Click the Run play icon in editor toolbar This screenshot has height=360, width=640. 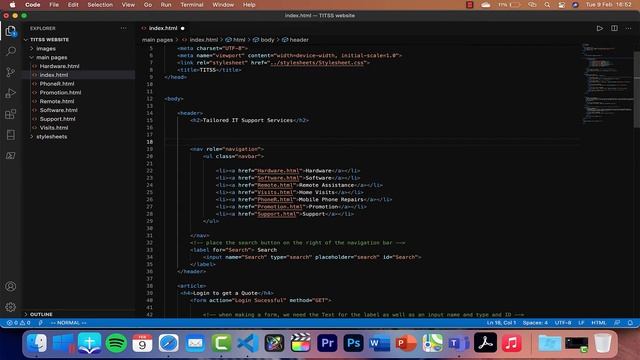[x=599, y=28]
